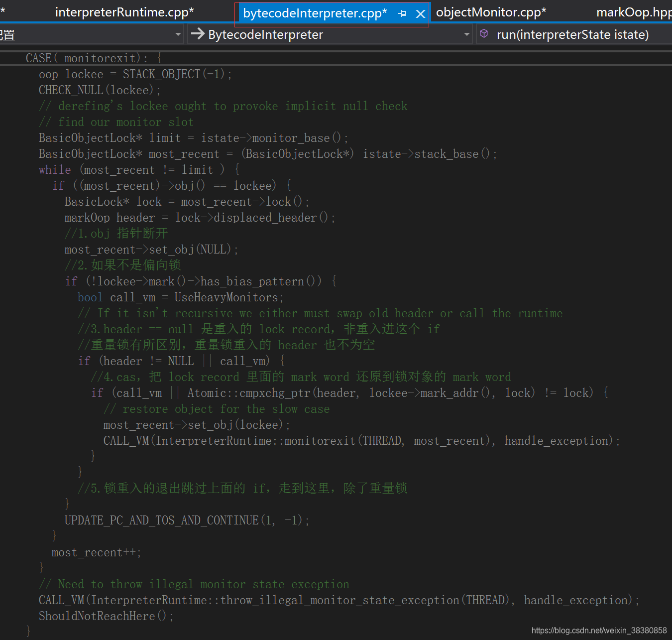Click the CALL_VM monitorexit line
672x640 pixels.
362,441
